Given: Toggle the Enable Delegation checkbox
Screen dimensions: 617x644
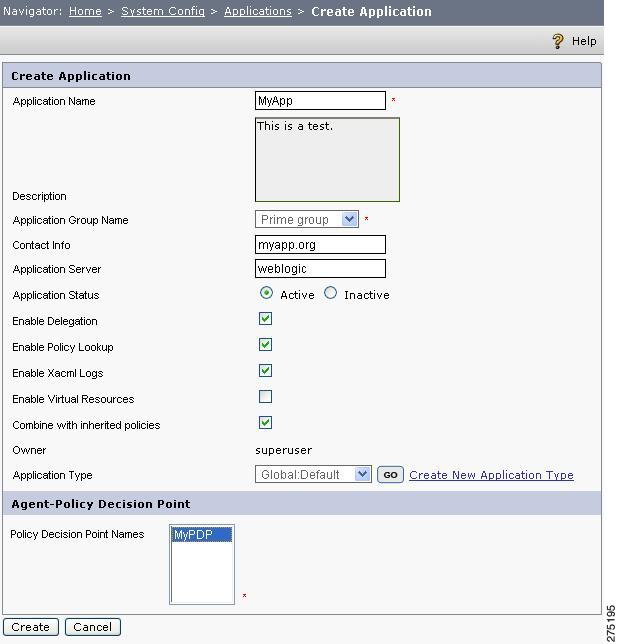Looking at the screenshot, I should click(265, 319).
